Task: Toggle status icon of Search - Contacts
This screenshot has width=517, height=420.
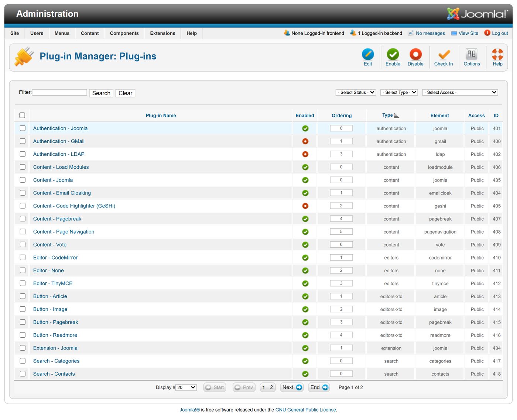Action: pyautogui.click(x=305, y=374)
